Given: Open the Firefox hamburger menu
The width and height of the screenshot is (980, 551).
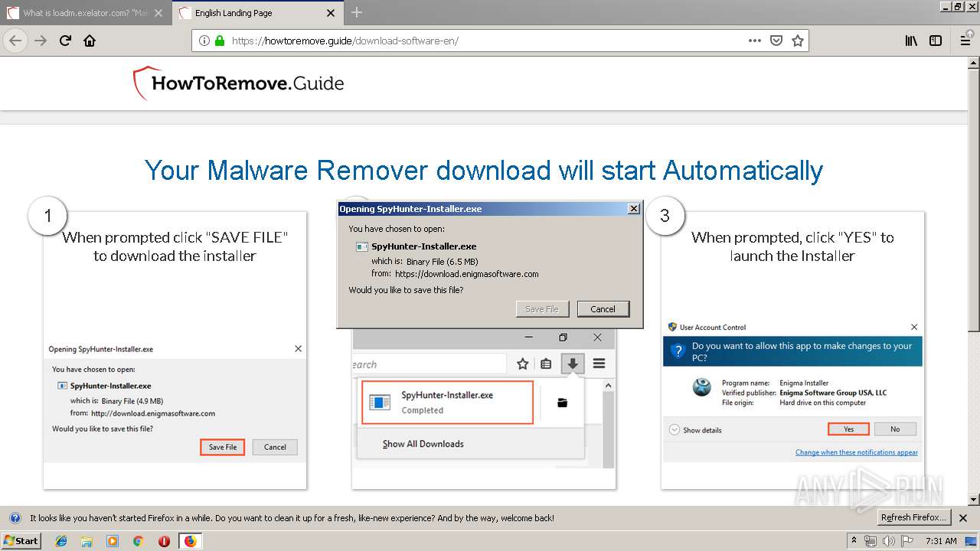Looking at the screenshot, I should (x=965, y=41).
